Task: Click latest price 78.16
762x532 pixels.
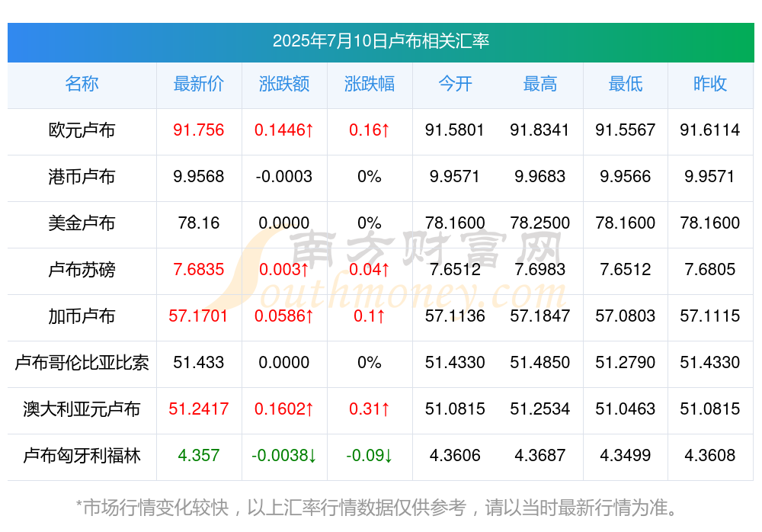Action: [x=198, y=223]
